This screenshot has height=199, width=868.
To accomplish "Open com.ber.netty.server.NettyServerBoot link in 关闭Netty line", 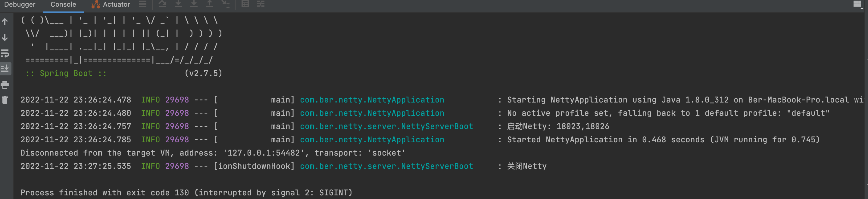I will coord(386,166).
